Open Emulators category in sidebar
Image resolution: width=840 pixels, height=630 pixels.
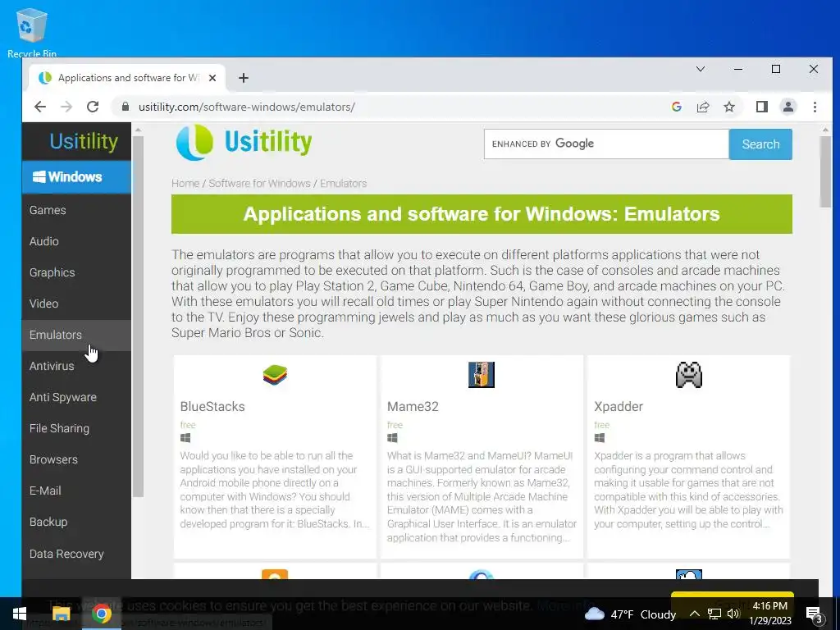pyautogui.click(x=76, y=335)
